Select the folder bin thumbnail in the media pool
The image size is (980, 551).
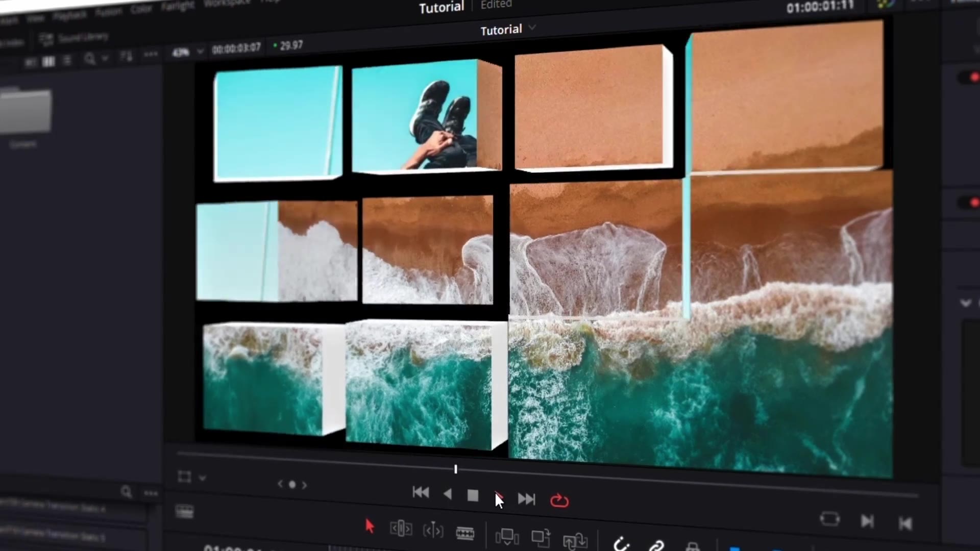point(26,110)
